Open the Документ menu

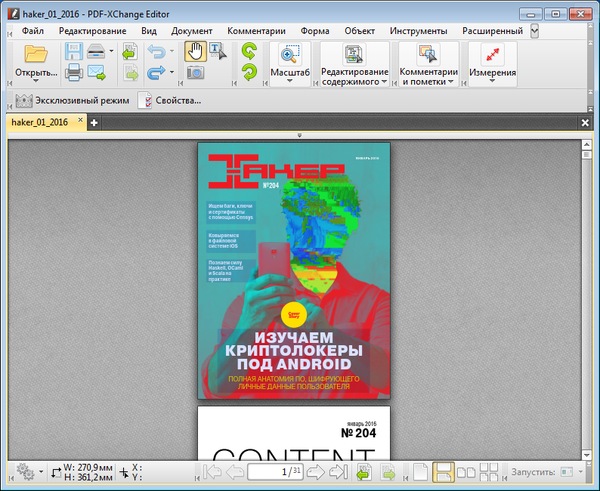[x=191, y=31]
